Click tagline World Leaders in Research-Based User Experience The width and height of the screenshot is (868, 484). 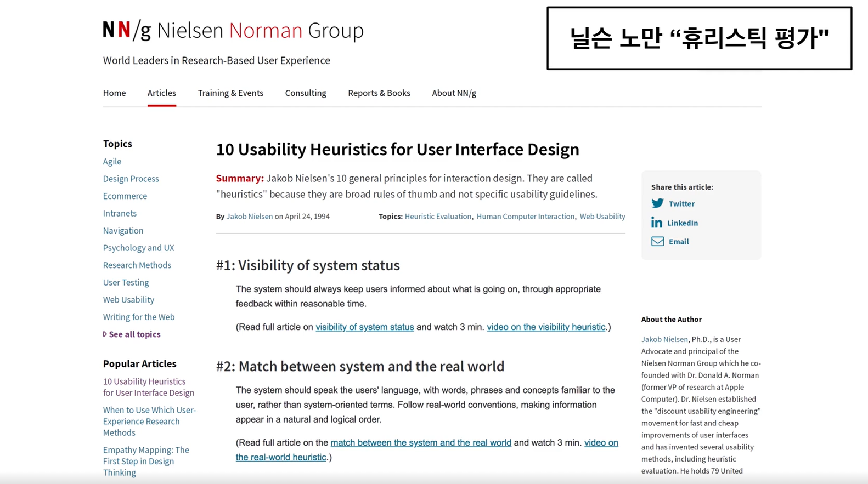click(x=217, y=60)
